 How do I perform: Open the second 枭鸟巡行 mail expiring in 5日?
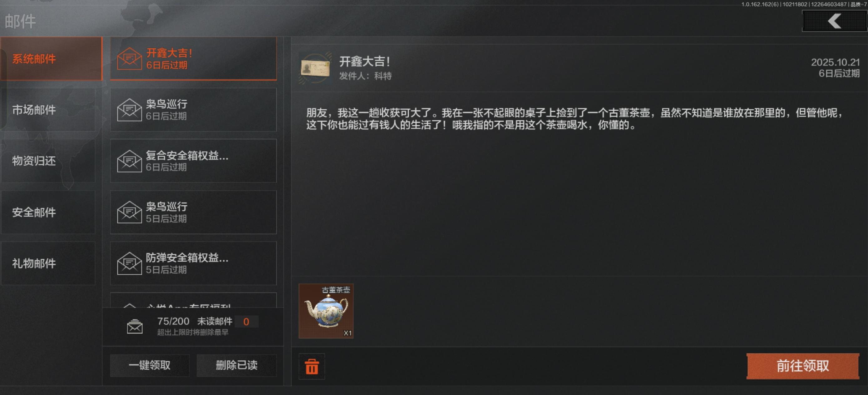point(193,212)
